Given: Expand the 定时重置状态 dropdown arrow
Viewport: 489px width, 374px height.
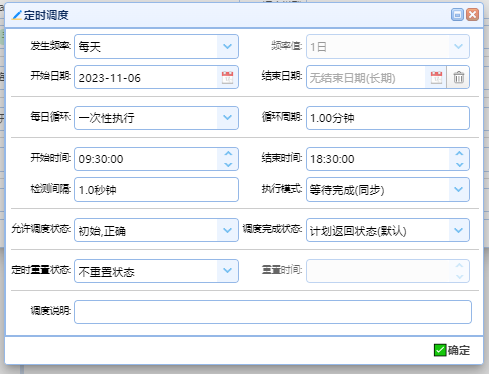Looking at the screenshot, I should click(227, 271).
